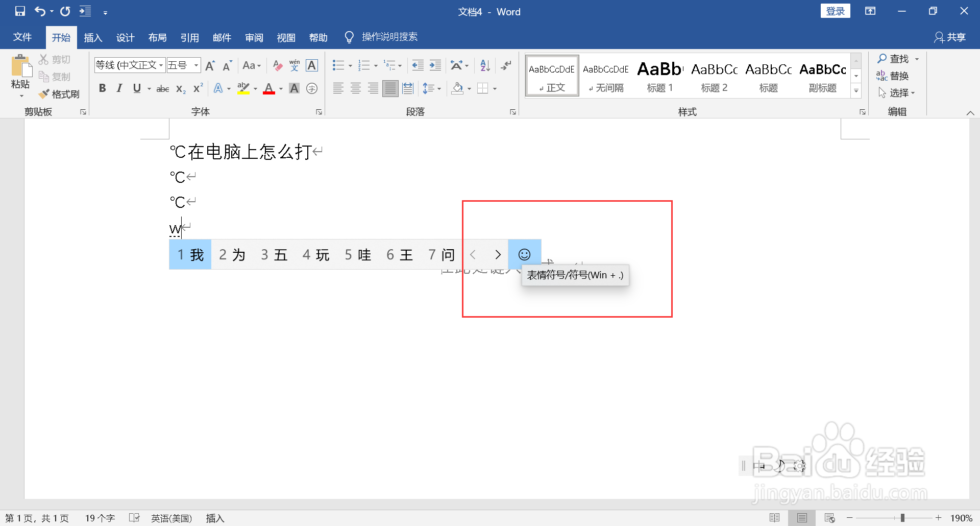Open the font size dropdown
The width and height of the screenshot is (980, 526).
(x=197, y=65)
